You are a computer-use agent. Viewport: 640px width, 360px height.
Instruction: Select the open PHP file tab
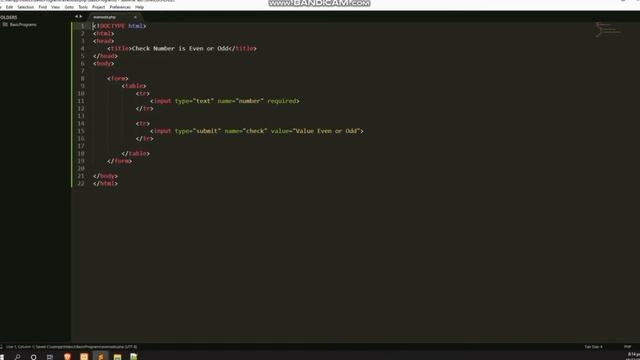pyautogui.click(x=104, y=17)
